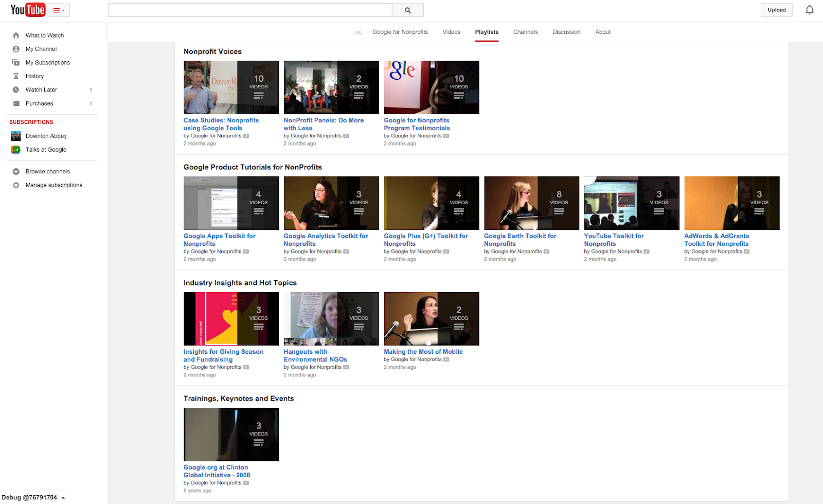823x504 pixels.
Task: Open the Browse channels link
Action: [48, 172]
